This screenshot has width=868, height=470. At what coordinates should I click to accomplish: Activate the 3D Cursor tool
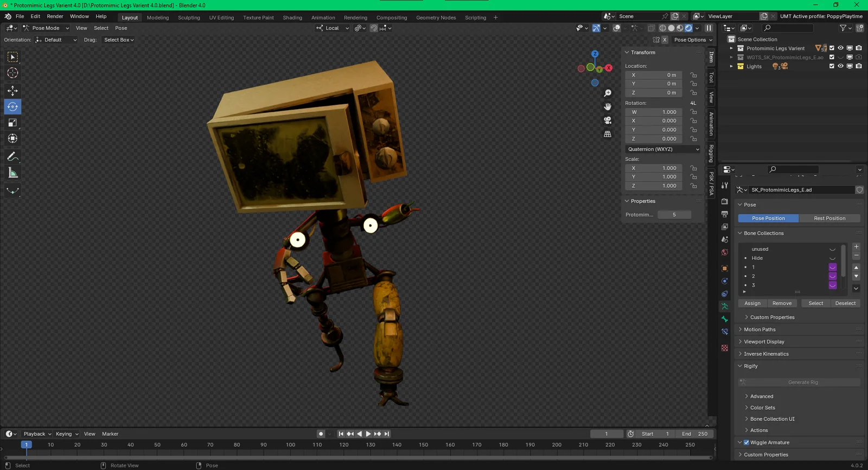pyautogui.click(x=12, y=73)
